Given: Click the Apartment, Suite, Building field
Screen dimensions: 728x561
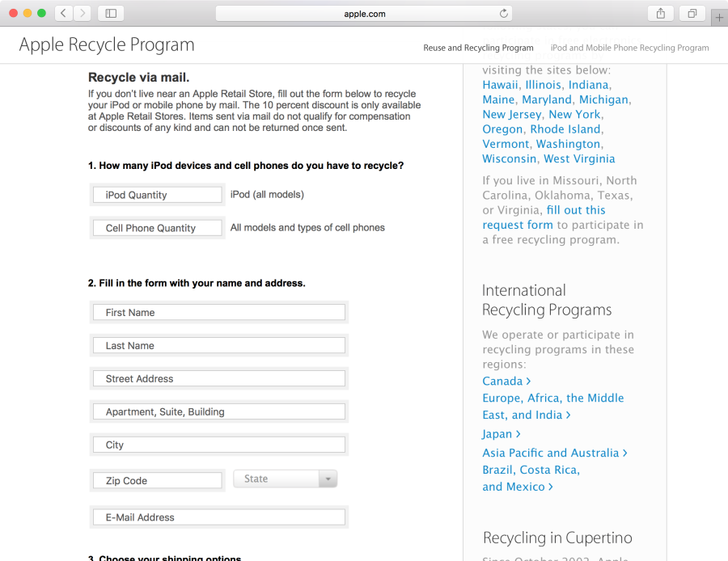Looking at the screenshot, I should point(219,411).
